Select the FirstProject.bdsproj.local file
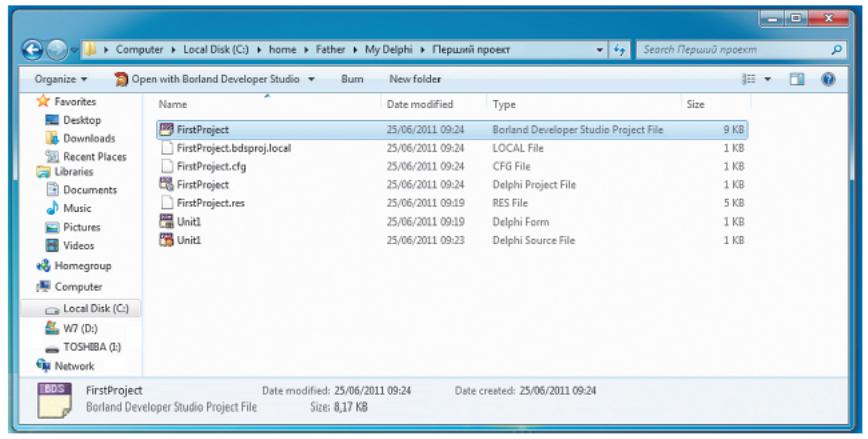 pyautogui.click(x=452, y=148)
